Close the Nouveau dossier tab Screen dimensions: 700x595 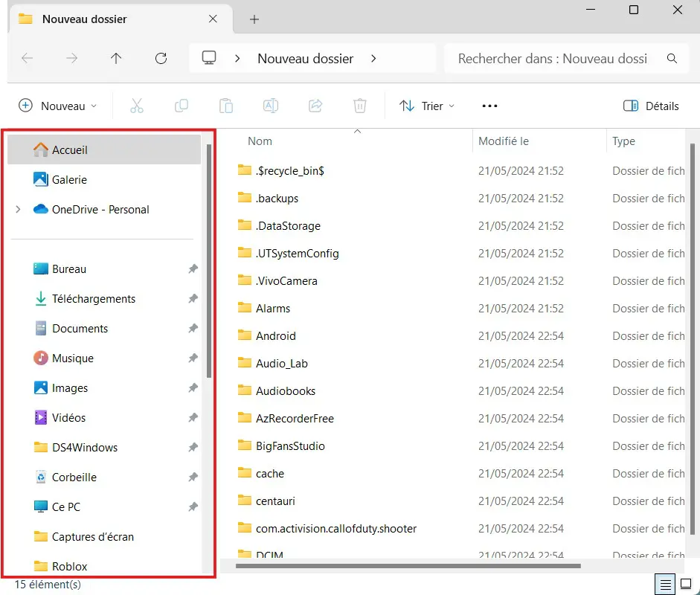tap(213, 19)
